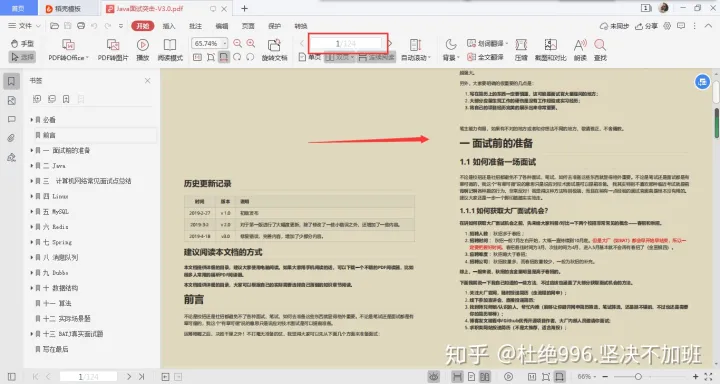This screenshot has height=384, width=720.
Task: Open the 文件 menu
Action: (24, 26)
